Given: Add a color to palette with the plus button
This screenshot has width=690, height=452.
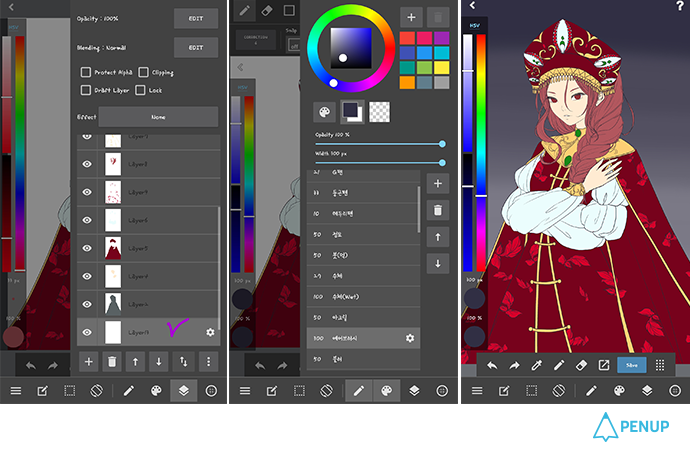Looking at the screenshot, I should click(411, 17).
